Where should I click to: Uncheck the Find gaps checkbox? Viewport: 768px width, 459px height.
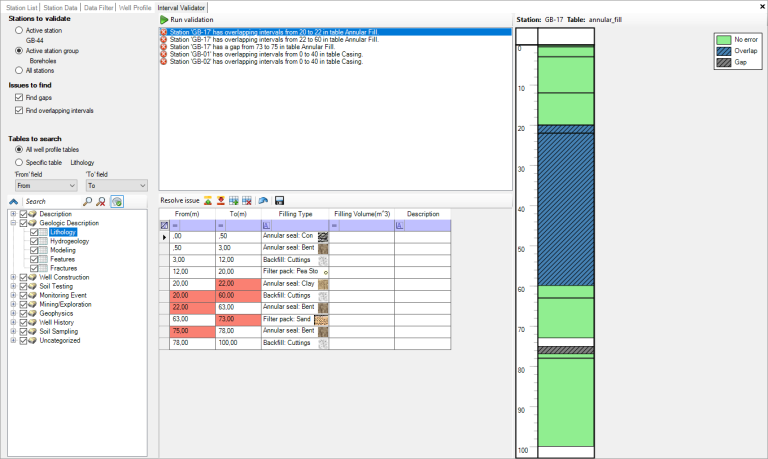pyautogui.click(x=19, y=98)
